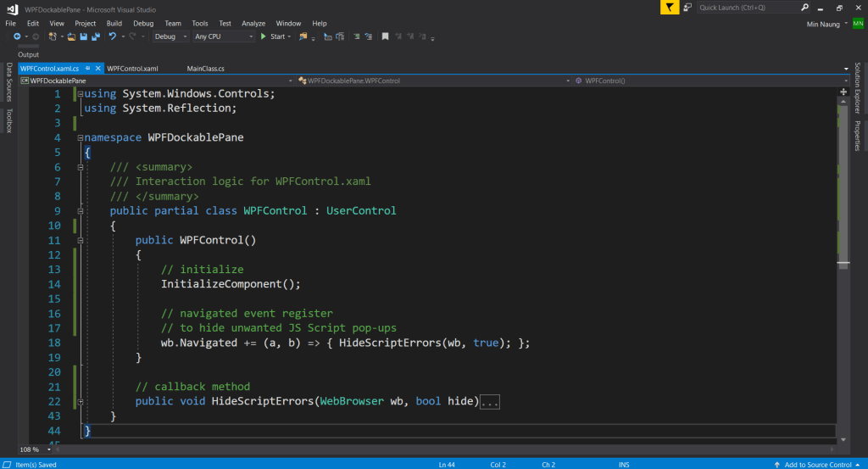This screenshot has width=868, height=469.
Task: Expand the collapsed HideScriptErrors method
Action: (x=79, y=401)
